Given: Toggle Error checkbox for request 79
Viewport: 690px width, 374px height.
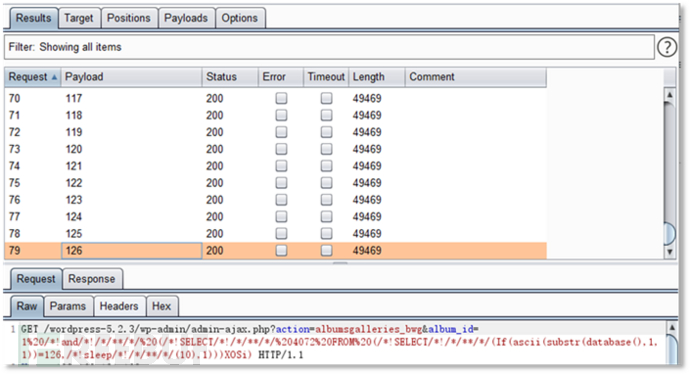Looking at the screenshot, I should pos(281,251).
